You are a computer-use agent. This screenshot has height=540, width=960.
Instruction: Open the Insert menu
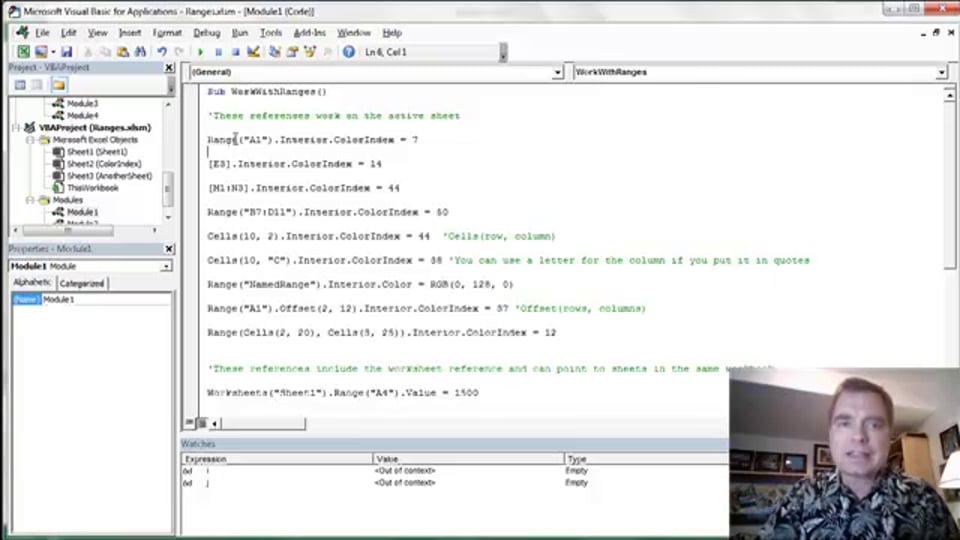(x=130, y=33)
